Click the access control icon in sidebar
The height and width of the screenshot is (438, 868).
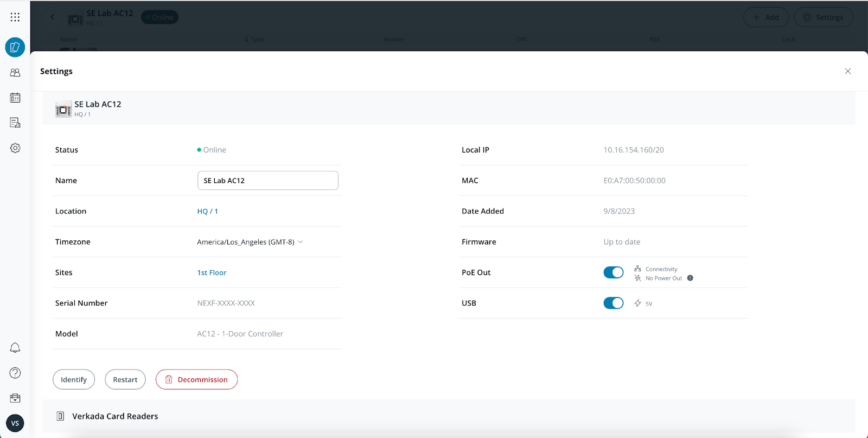(15, 47)
